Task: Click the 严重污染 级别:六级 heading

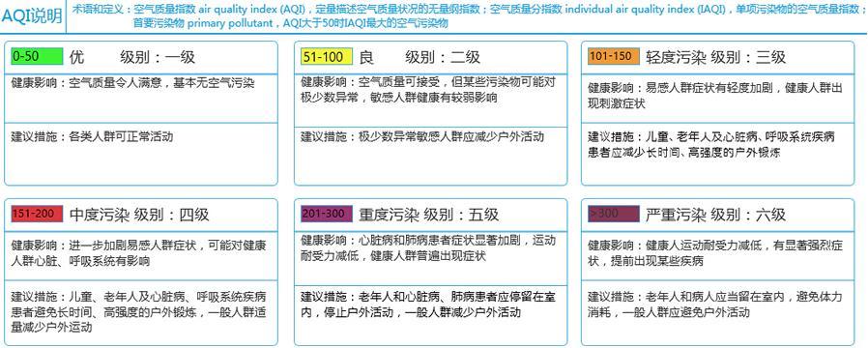Action: 716,214
